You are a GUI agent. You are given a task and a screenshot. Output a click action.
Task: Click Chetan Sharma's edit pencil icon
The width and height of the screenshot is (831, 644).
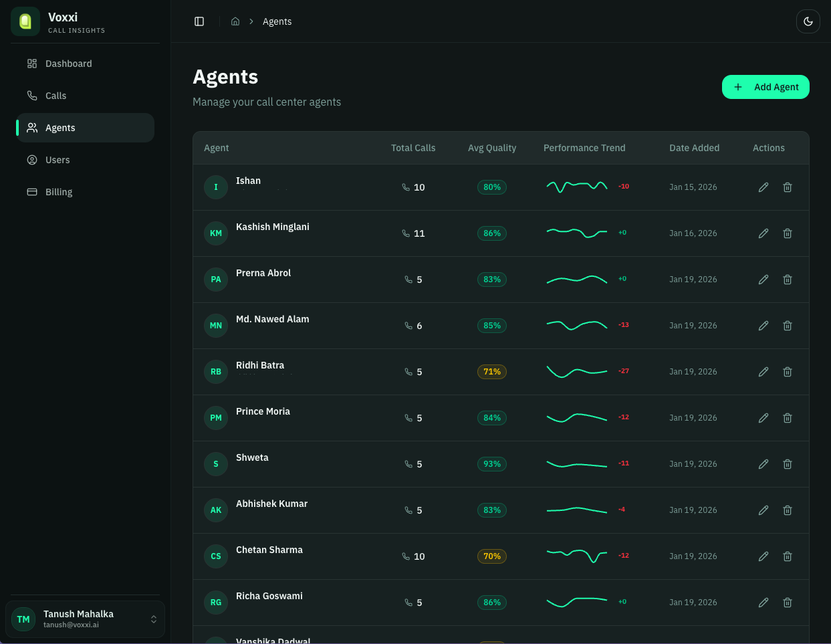[x=763, y=556]
